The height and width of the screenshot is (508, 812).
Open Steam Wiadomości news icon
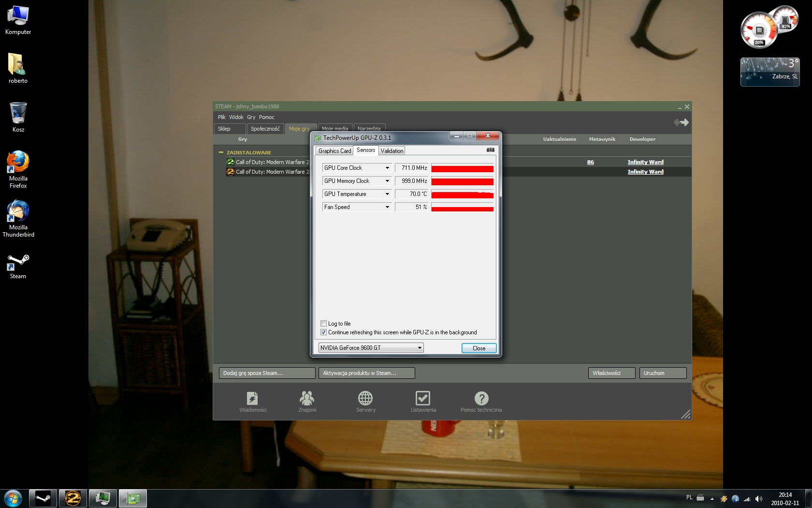click(x=252, y=398)
